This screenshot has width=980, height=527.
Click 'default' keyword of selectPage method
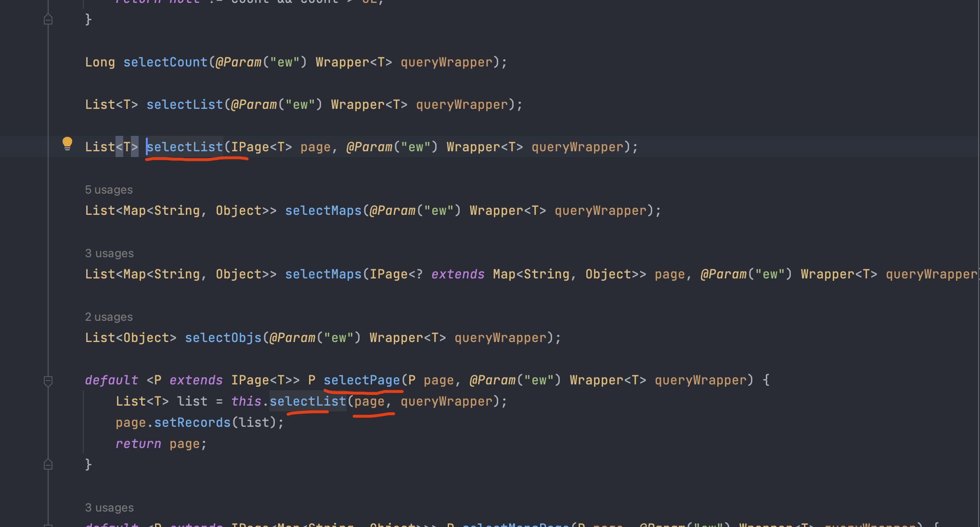tap(111, 381)
